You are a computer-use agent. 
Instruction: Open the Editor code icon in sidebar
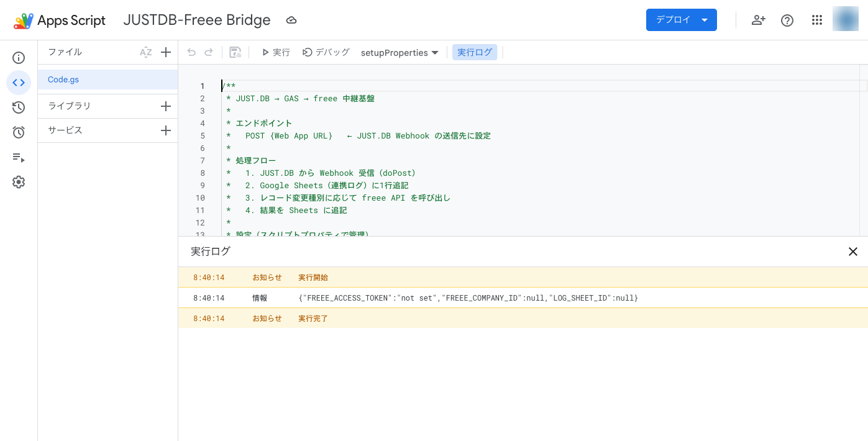(19, 83)
